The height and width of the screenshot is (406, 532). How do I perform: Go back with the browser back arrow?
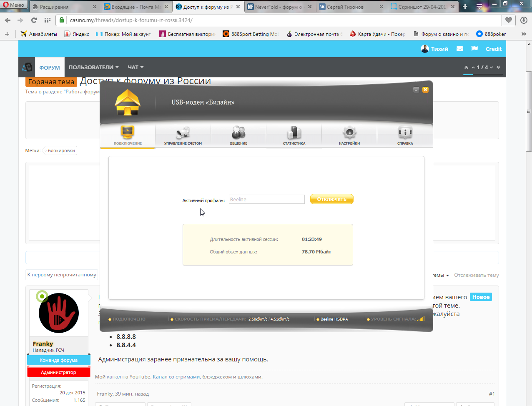click(x=8, y=20)
